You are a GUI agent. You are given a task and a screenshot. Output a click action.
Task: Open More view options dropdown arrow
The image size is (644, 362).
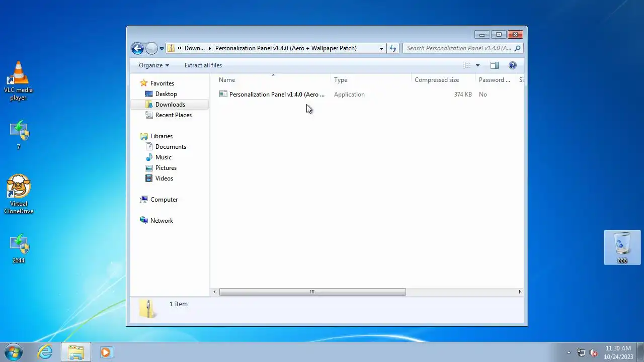tap(477, 65)
